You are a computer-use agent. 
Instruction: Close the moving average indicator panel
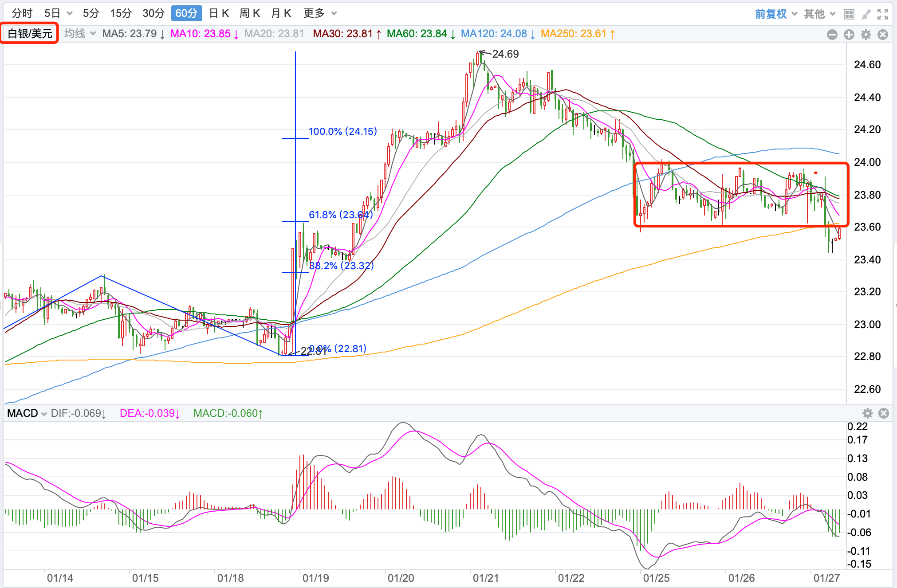883,35
